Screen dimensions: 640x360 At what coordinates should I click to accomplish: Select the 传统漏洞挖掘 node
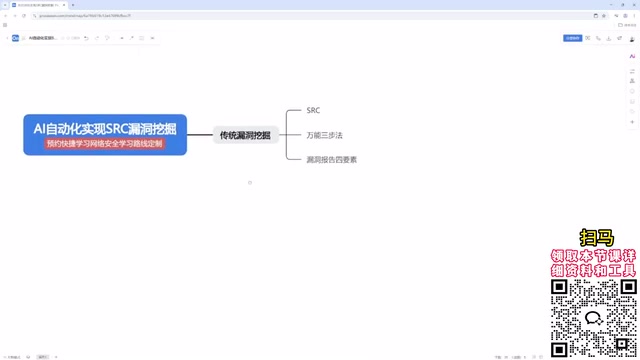(245, 135)
